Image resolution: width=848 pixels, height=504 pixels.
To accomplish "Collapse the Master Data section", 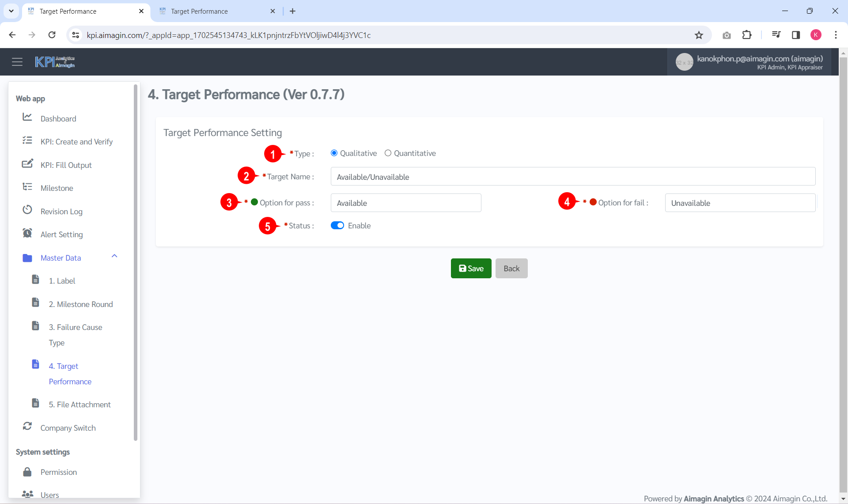I will tap(114, 256).
